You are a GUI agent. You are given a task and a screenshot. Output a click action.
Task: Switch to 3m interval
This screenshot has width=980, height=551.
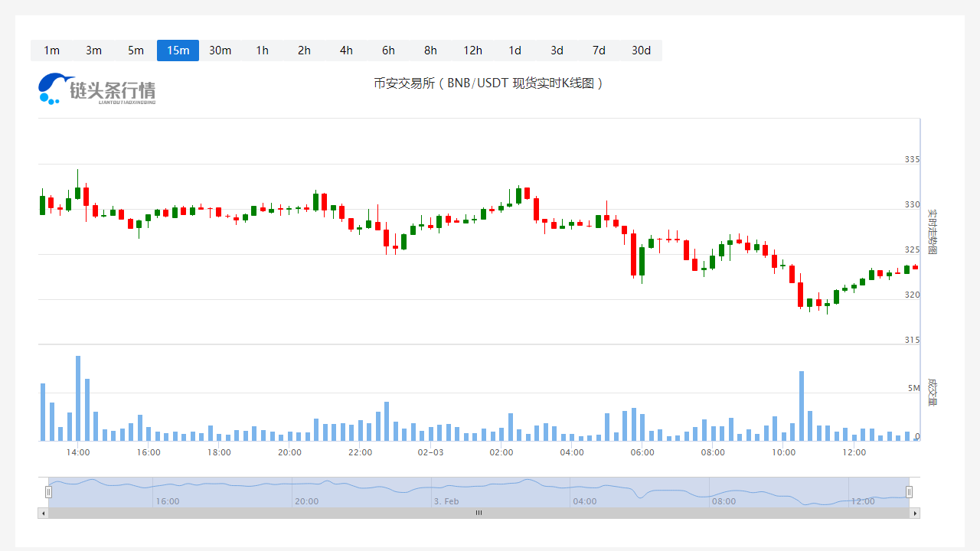pyautogui.click(x=93, y=51)
